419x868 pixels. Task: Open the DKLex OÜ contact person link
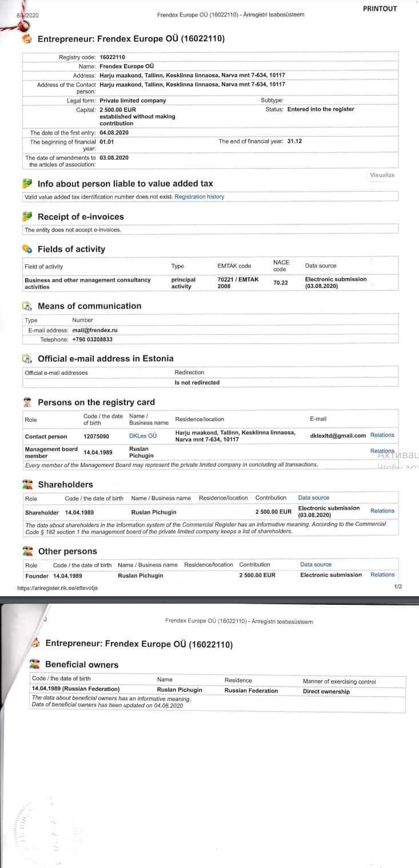click(x=143, y=436)
